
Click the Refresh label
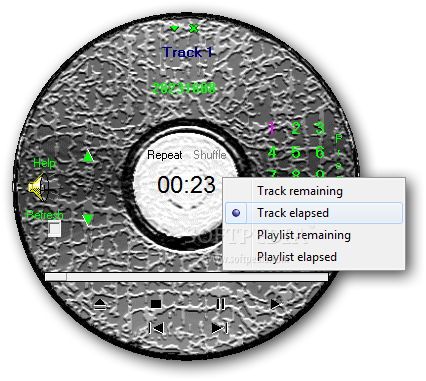[x=45, y=215]
